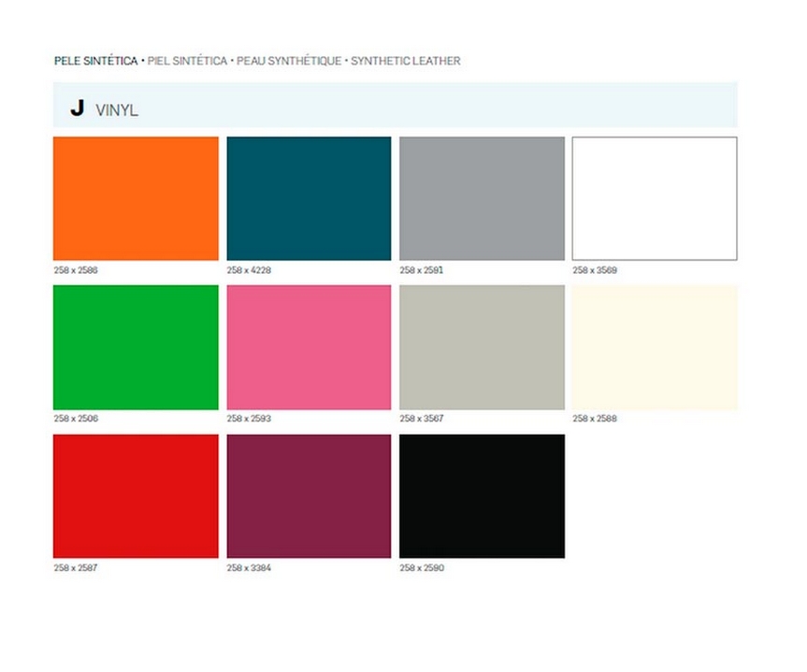
Task: Choose the pink vinyl swatch
Action: coord(309,348)
